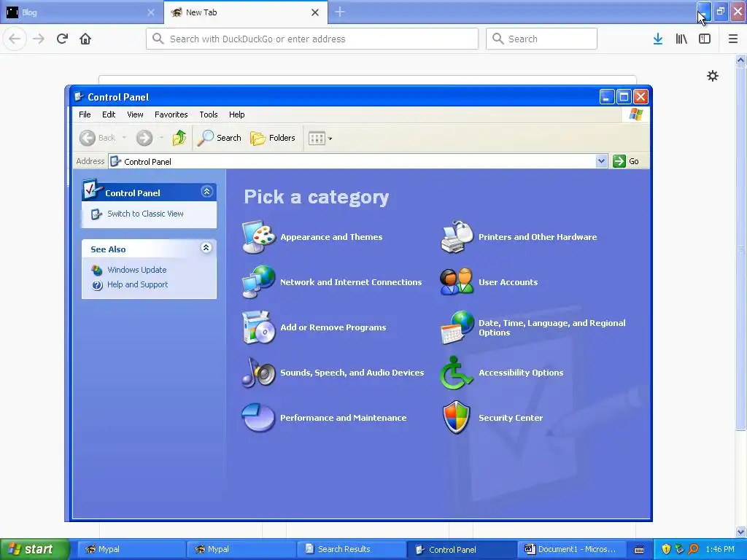
Task: Open the browser hamburger menu
Action: click(x=733, y=39)
